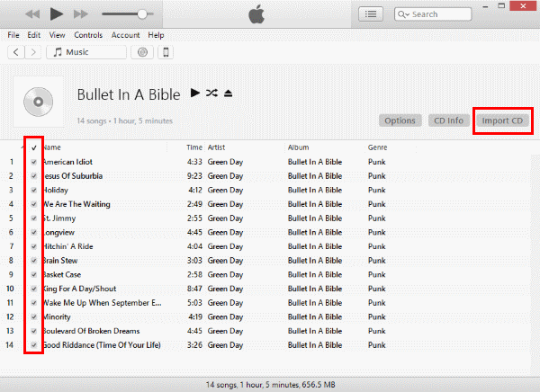Open the list view icon button
This screenshot has height=392, width=540.
371,14
